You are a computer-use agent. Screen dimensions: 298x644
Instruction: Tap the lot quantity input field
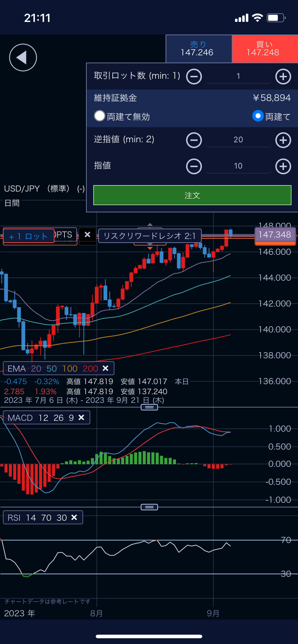pos(238,76)
